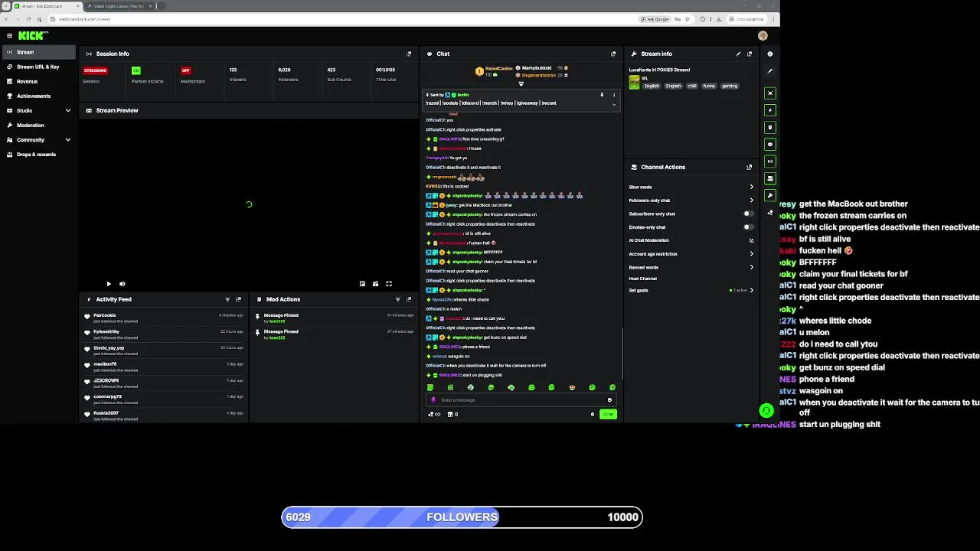Filter the Activity Feed
This screenshot has height=551, width=980.
point(227,299)
